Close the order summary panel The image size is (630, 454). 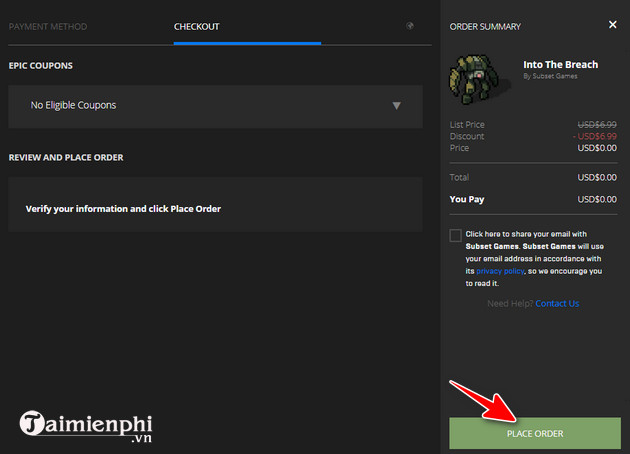click(612, 25)
